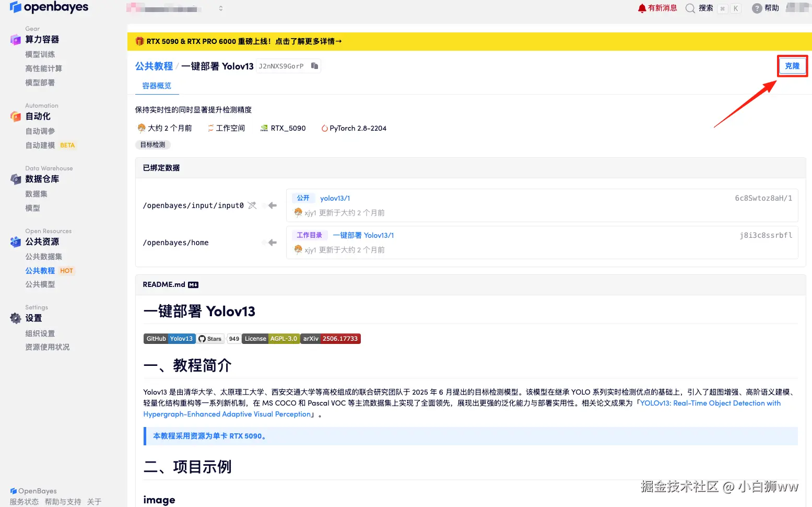Click the xjy1 avatar under 一键部署 Yolov13/1
This screenshot has width=812, height=507.
(x=298, y=249)
